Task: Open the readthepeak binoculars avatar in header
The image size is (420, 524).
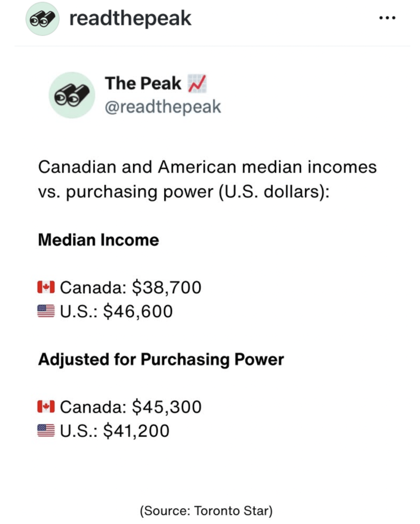Action: [42, 19]
